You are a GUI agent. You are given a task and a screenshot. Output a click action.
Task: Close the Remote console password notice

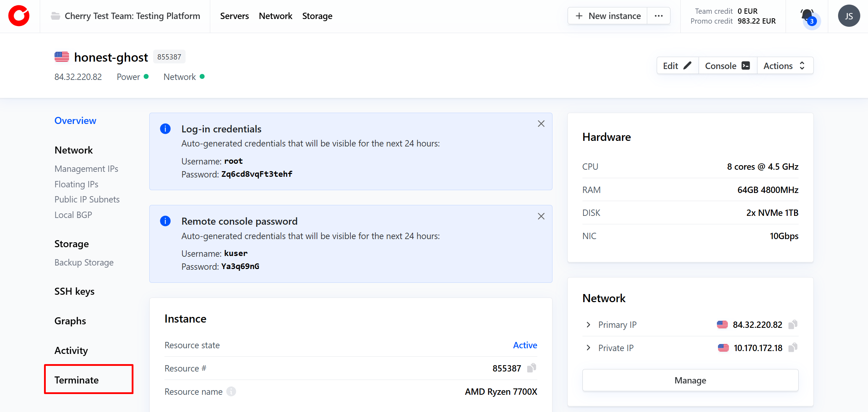point(541,216)
